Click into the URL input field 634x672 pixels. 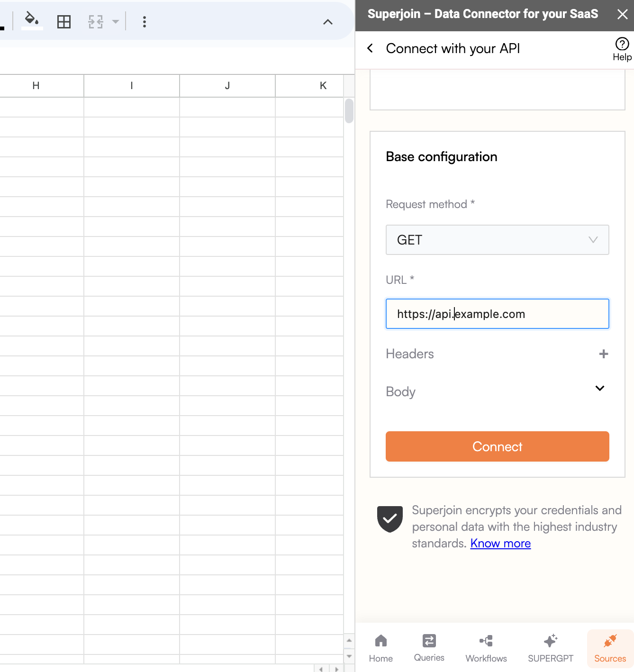(497, 314)
